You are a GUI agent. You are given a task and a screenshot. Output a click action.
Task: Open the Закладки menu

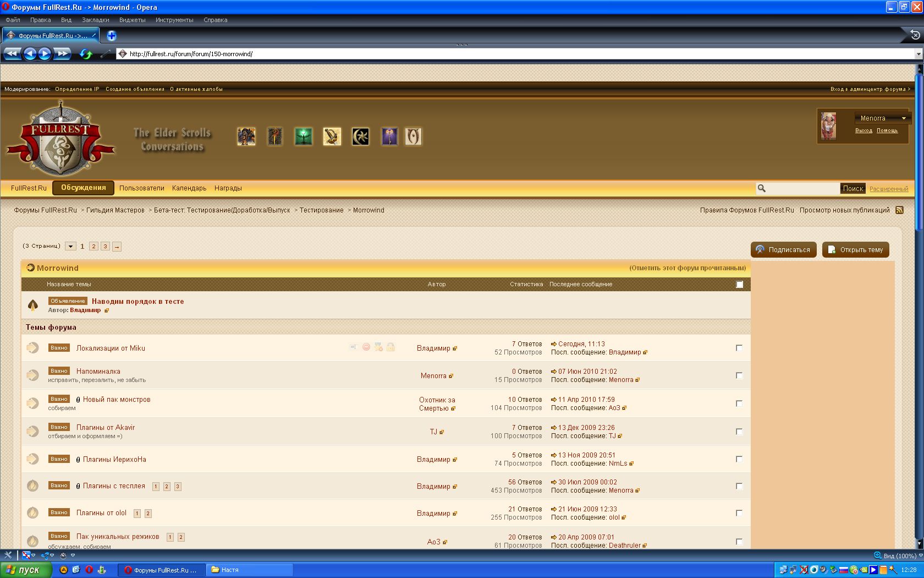point(95,20)
